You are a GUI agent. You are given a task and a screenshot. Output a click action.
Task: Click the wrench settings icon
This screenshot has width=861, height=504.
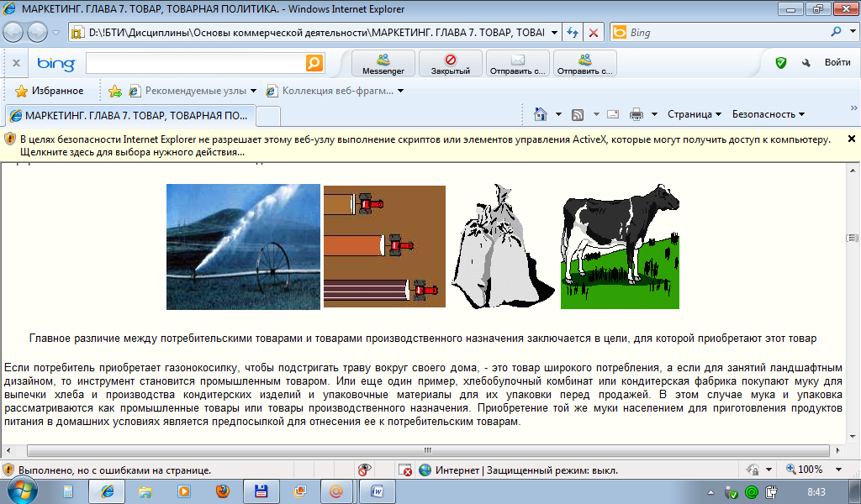point(806,63)
